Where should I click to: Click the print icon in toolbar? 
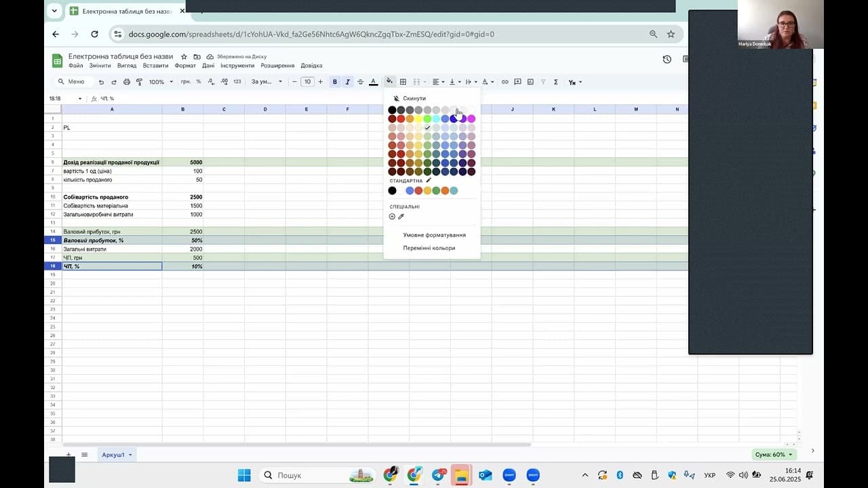pyautogui.click(x=127, y=82)
